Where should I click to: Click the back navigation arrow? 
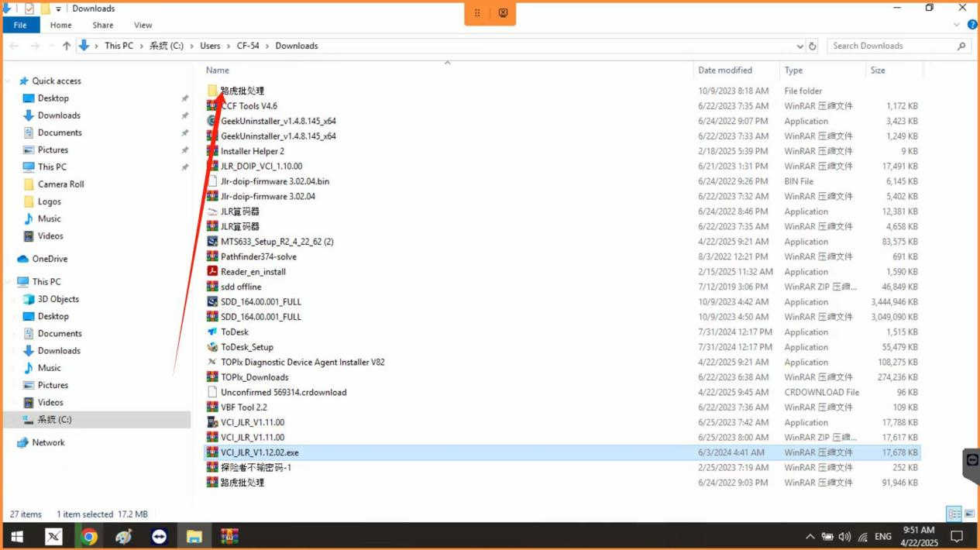click(14, 46)
